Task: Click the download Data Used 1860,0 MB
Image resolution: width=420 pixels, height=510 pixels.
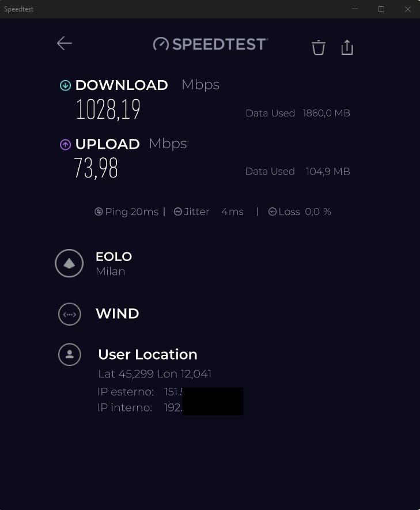Action: pos(297,114)
